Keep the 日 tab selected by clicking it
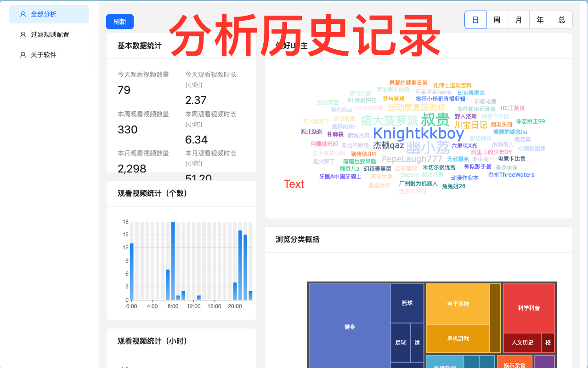Image resolution: width=588 pixels, height=368 pixels. point(475,20)
